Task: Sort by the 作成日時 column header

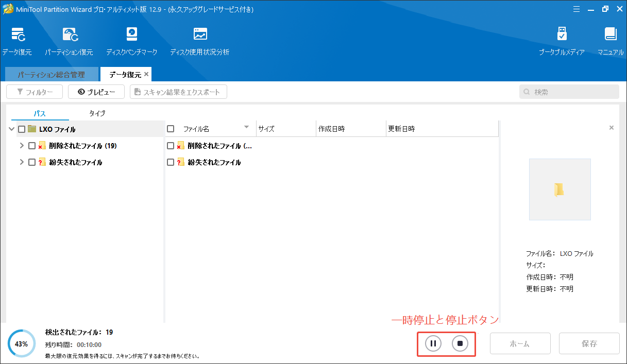Action: 351,129
